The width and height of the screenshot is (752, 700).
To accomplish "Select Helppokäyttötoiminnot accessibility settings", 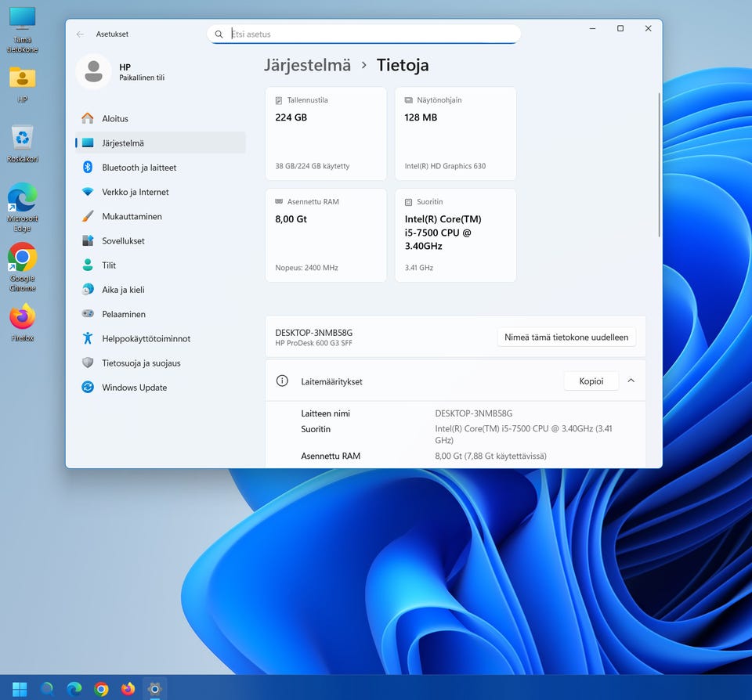I will pyautogui.click(x=146, y=339).
